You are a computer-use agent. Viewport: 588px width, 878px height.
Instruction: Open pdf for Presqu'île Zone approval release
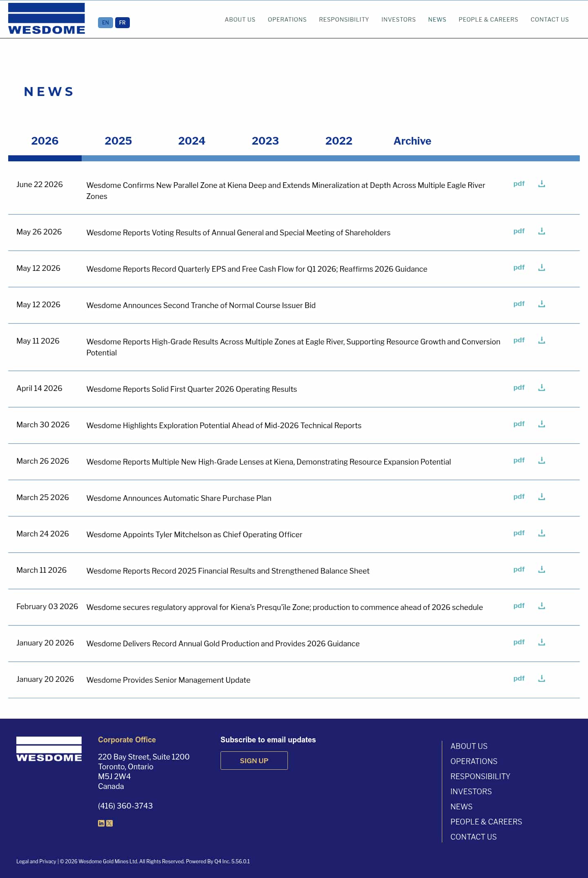(x=519, y=606)
